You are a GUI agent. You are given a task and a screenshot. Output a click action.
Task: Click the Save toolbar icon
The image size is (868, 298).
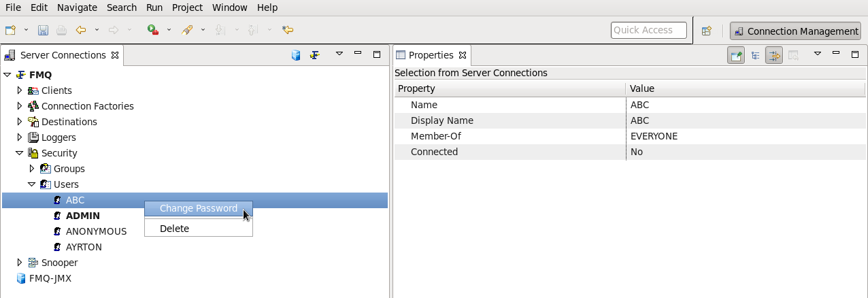point(43,30)
